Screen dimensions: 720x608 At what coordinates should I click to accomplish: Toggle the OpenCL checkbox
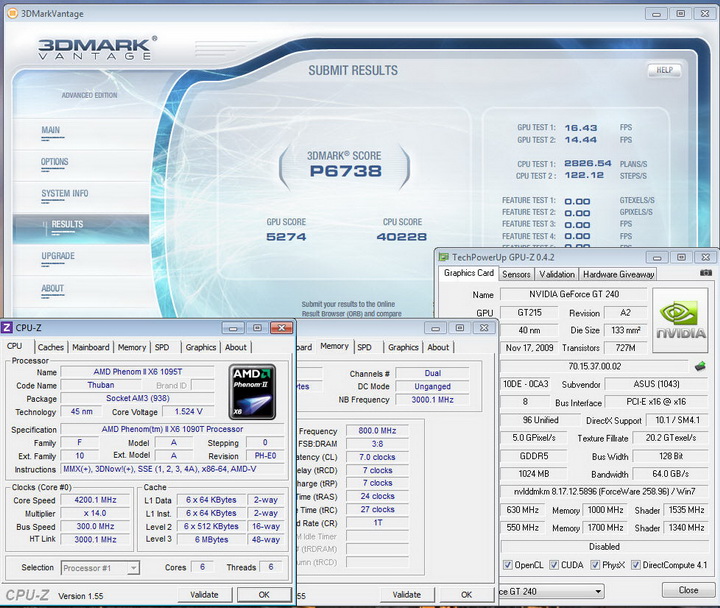509,566
